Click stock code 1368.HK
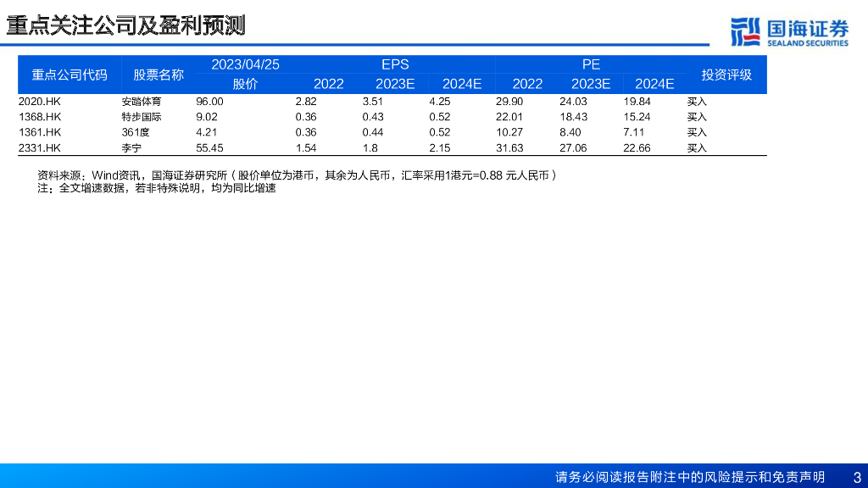This screenshot has width=868, height=488. tap(39, 117)
